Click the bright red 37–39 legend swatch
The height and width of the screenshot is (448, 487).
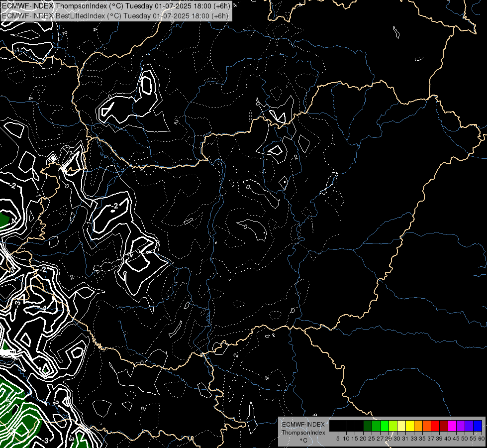pyautogui.click(x=435, y=426)
